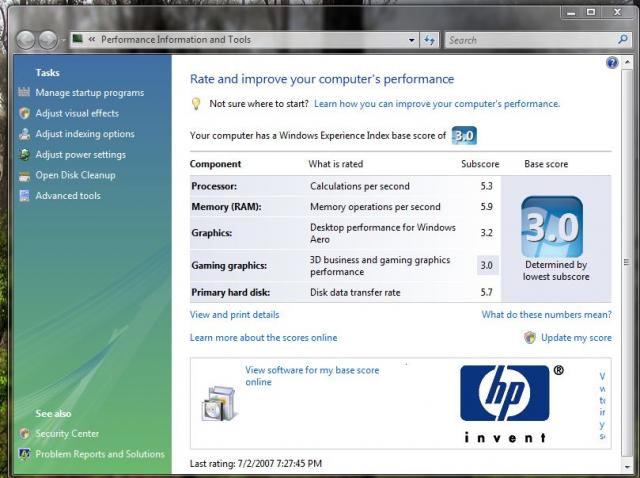Click the hard disk subscore 5.7
Image resolution: width=640 pixels, height=478 pixels.
point(487,292)
